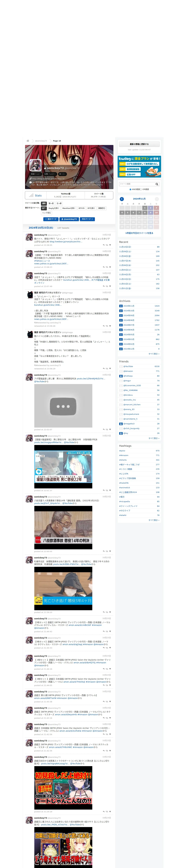Click the home icon in the breadcrumb
This screenshot has height=868, width=186.
28,141
